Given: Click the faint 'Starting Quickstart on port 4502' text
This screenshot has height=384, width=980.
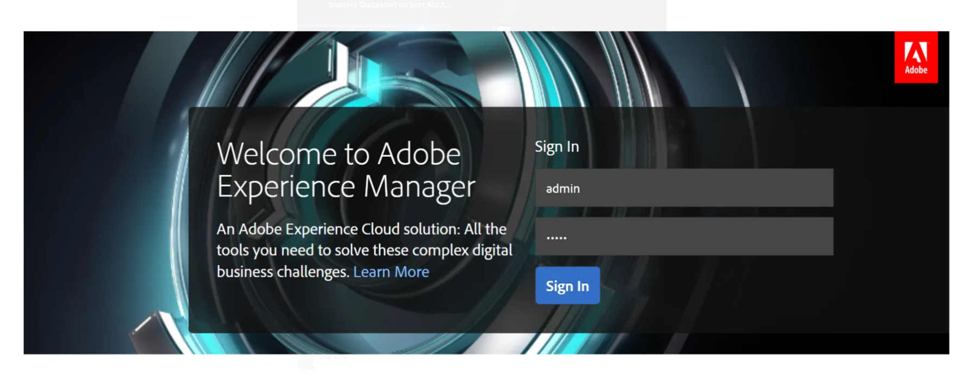Looking at the screenshot, I should (x=388, y=5).
